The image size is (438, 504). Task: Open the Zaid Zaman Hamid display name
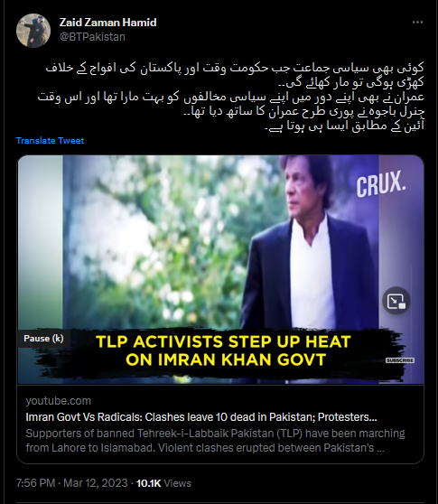pyautogui.click(x=108, y=23)
